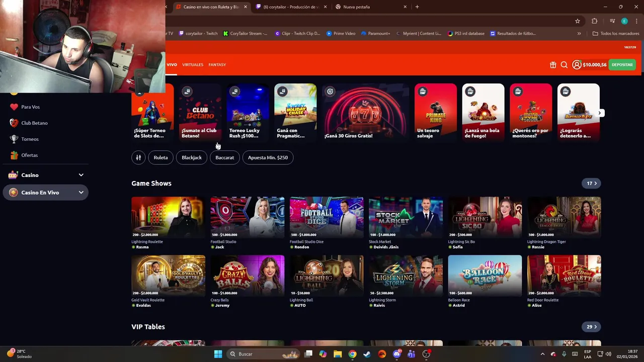Open the Paramount+ bookmark

coord(375,34)
